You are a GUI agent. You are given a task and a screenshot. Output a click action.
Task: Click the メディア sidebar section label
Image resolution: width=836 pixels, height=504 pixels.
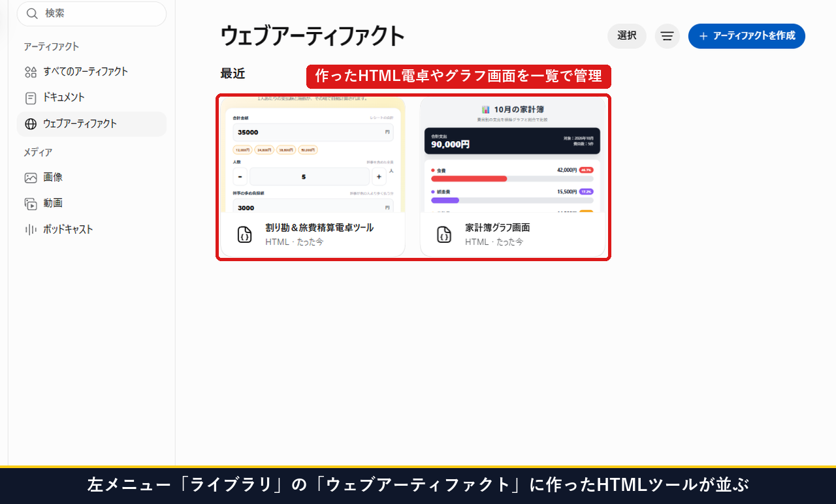point(38,152)
